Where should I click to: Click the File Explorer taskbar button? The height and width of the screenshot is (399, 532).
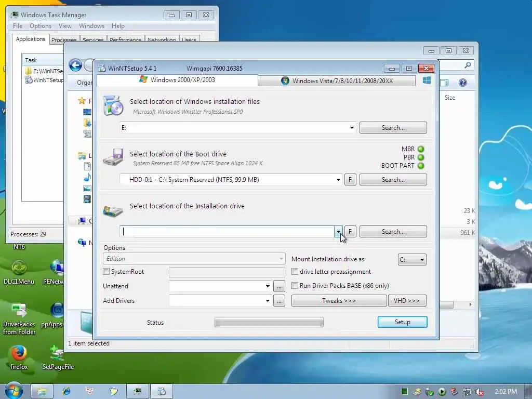coord(42,391)
